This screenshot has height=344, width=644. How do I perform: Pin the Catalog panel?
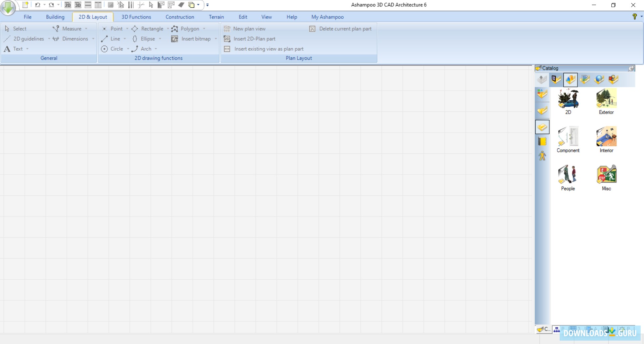click(x=631, y=68)
